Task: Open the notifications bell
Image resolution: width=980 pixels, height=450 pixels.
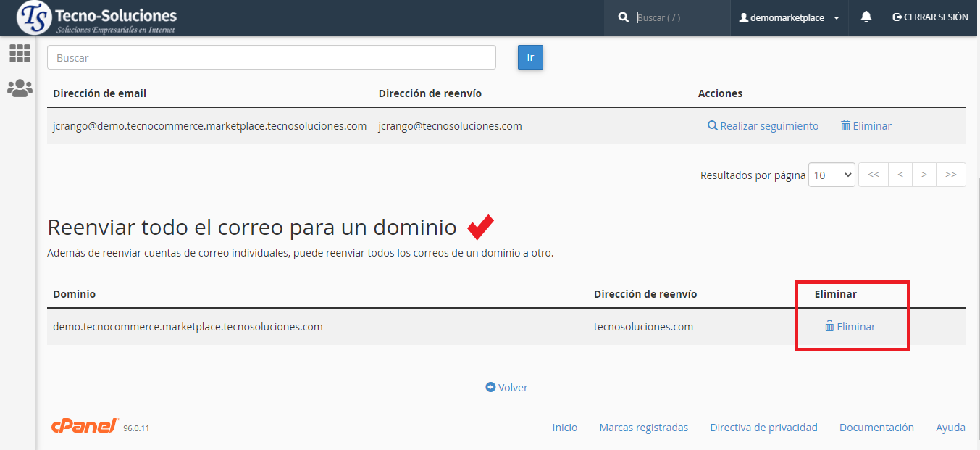Action: click(866, 17)
